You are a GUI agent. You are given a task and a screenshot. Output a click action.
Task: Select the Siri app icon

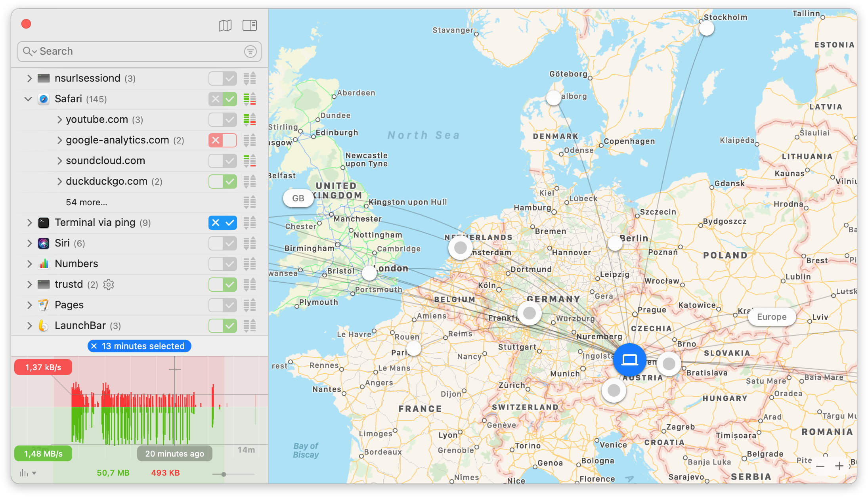pyautogui.click(x=44, y=243)
